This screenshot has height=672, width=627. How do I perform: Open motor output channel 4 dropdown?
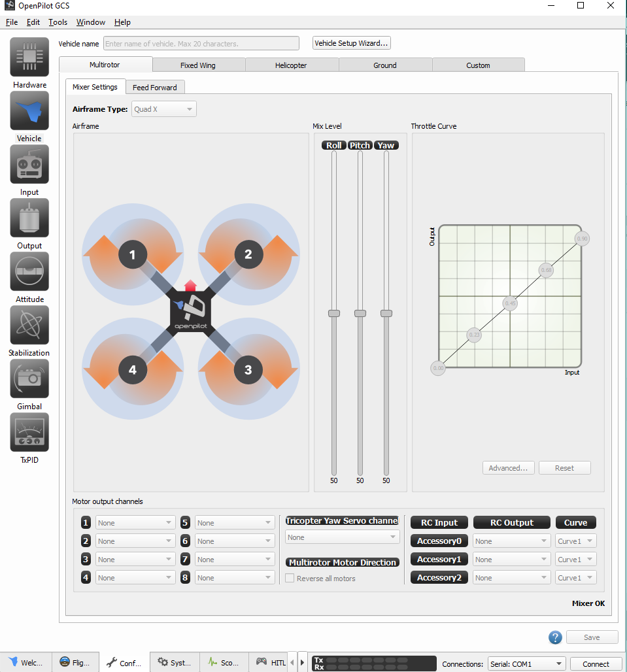tap(135, 578)
